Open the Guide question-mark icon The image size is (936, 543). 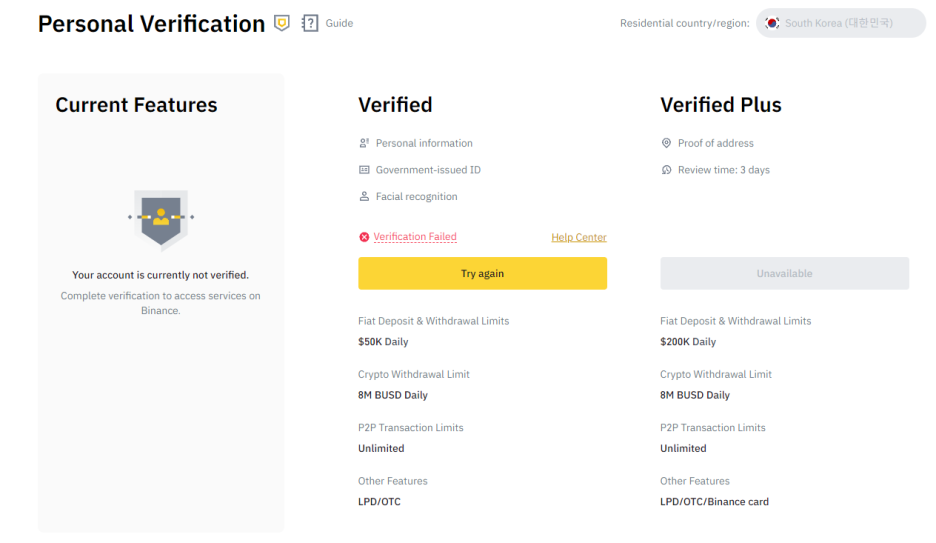pyautogui.click(x=310, y=23)
